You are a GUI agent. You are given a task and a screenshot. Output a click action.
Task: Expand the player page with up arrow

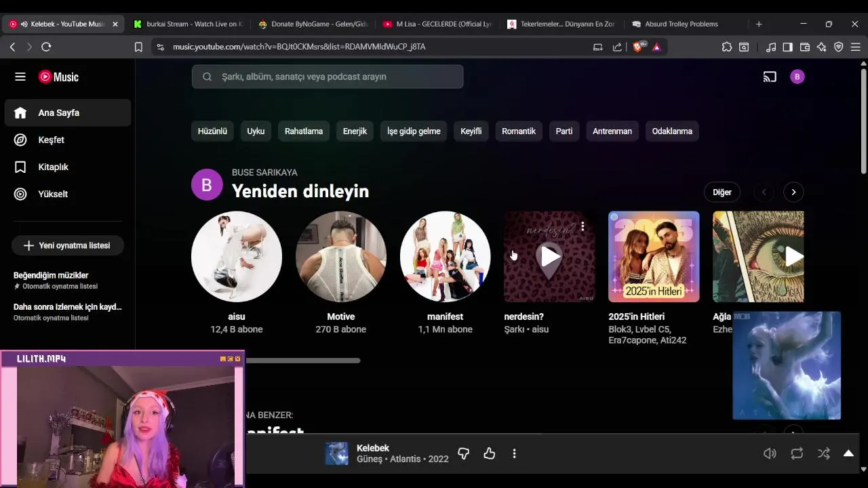pyautogui.click(x=848, y=453)
